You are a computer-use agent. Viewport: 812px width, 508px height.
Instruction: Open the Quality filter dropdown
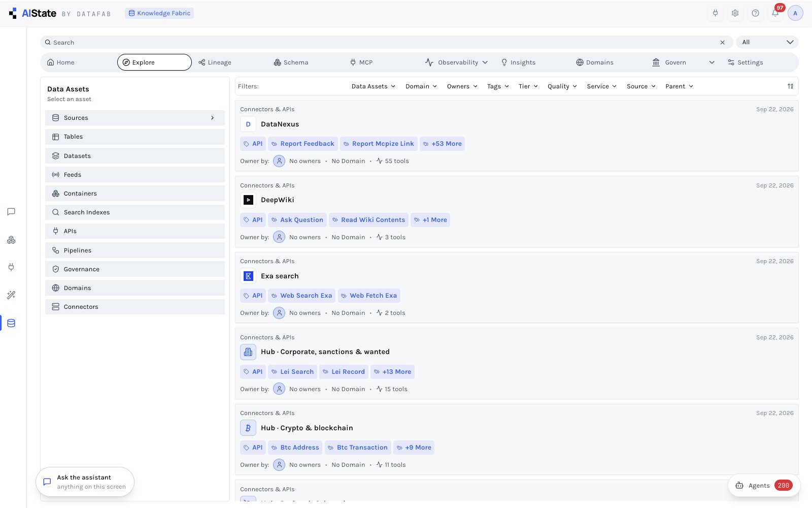click(562, 86)
